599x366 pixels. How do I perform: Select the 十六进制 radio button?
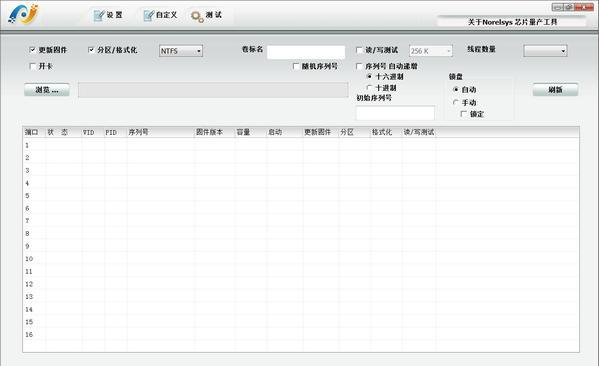pyautogui.click(x=369, y=76)
